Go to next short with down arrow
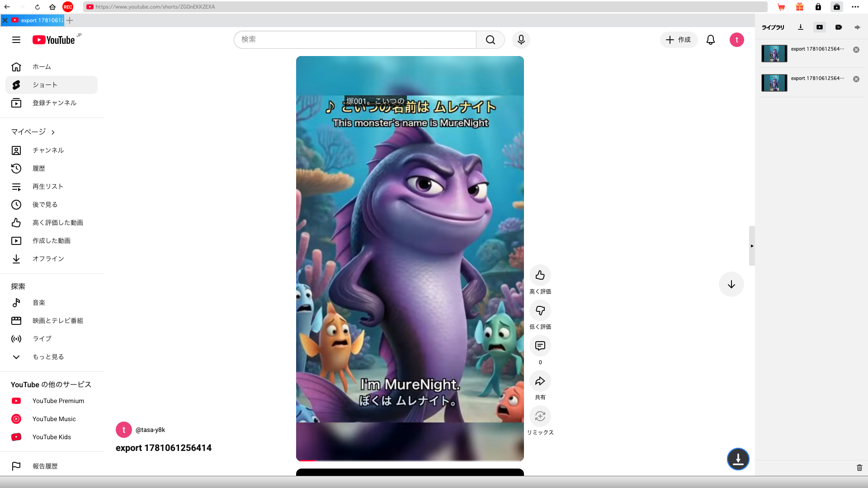The image size is (868, 488). pos(731,284)
